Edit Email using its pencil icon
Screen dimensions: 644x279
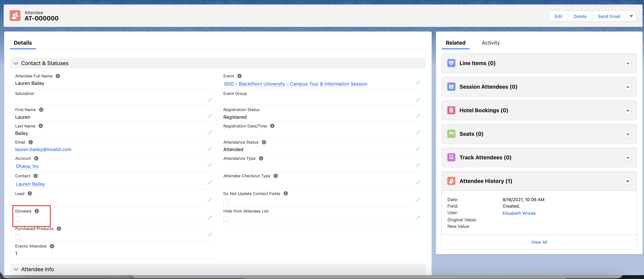(x=210, y=149)
